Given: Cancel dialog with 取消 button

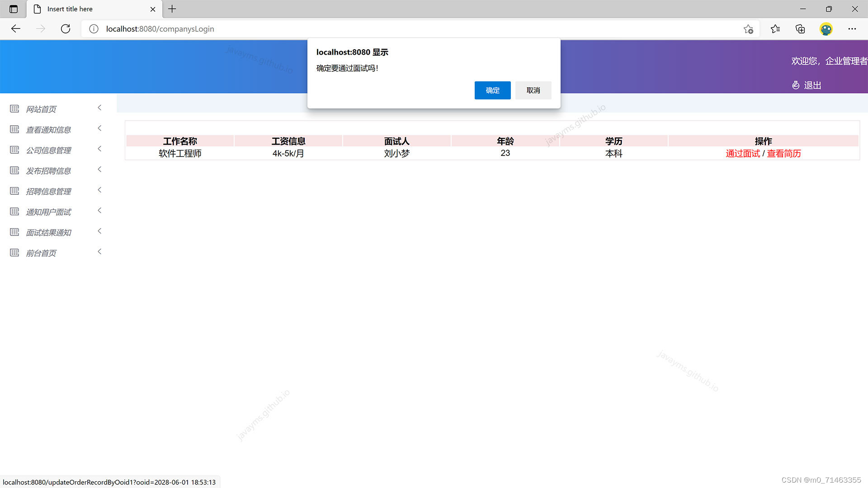Looking at the screenshot, I should [x=533, y=90].
